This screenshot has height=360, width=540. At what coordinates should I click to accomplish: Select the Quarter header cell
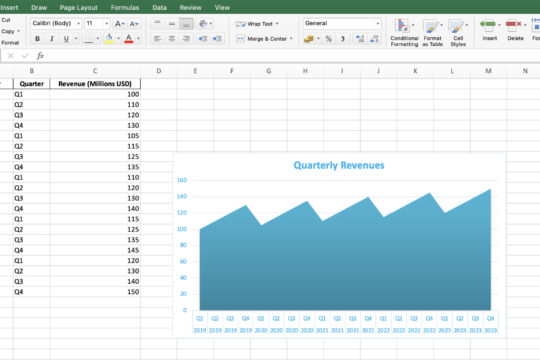(x=32, y=84)
